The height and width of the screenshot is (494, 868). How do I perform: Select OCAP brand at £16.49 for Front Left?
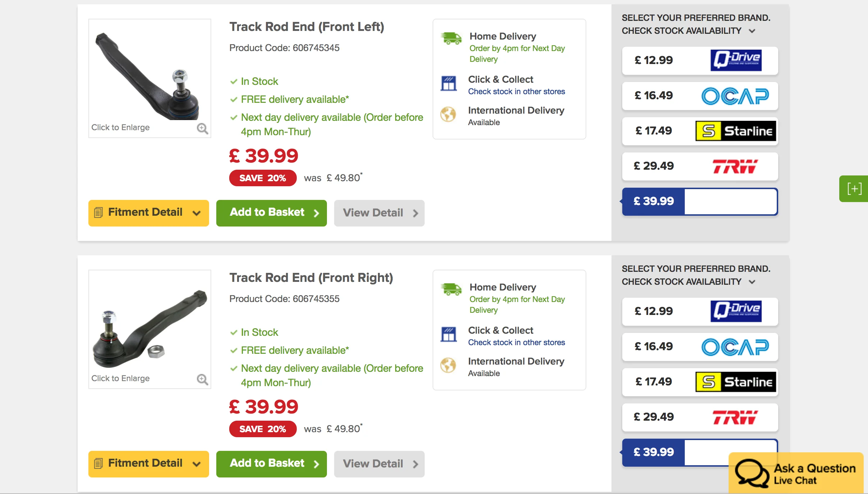click(700, 96)
